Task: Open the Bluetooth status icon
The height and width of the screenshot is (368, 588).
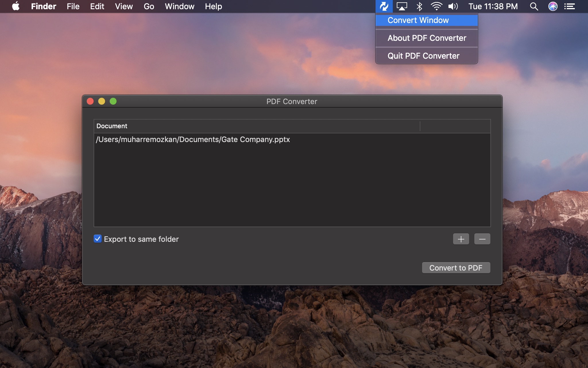Action: click(x=419, y=6)
